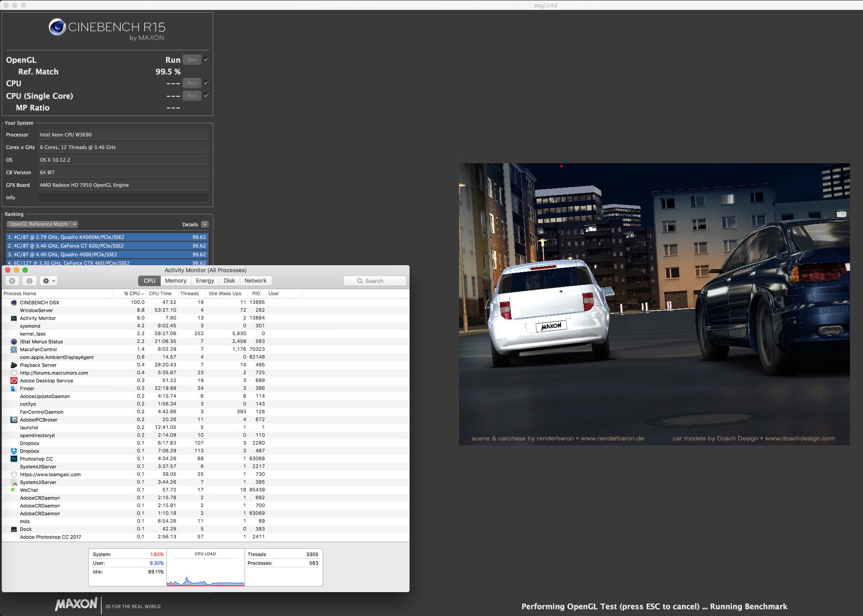Toggle the OpenGL Run checkbox
This screenshot has height=616, width=863.
point(209,59)
